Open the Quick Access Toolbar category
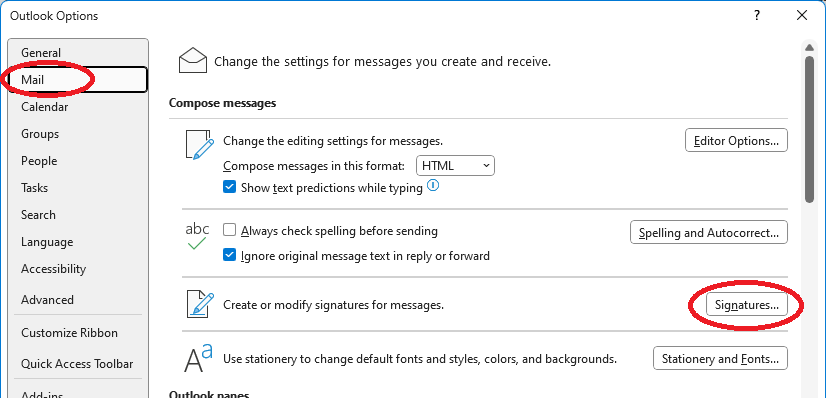Image resolution: width=826 pixels, height=398 pixels. (78, 364)
